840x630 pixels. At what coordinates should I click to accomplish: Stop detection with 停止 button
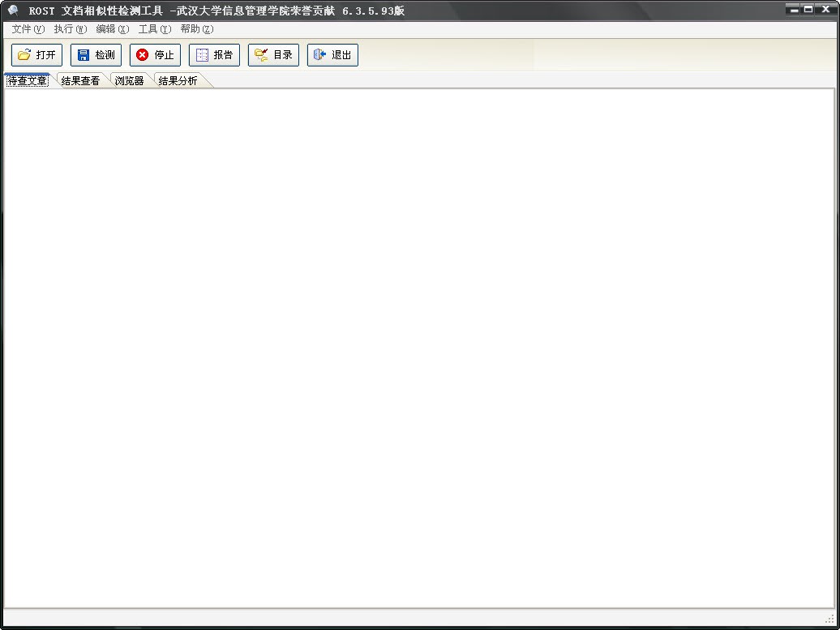click(x=156, y=54)
